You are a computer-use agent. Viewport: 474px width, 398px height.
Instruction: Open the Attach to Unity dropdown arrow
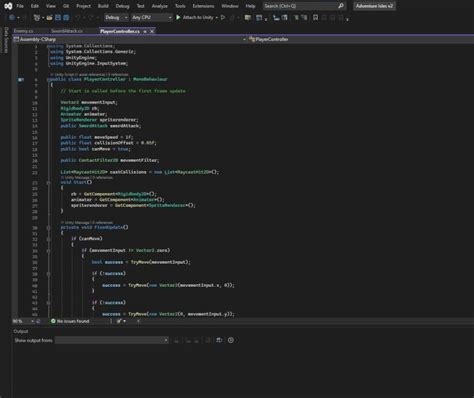[217, 17]
